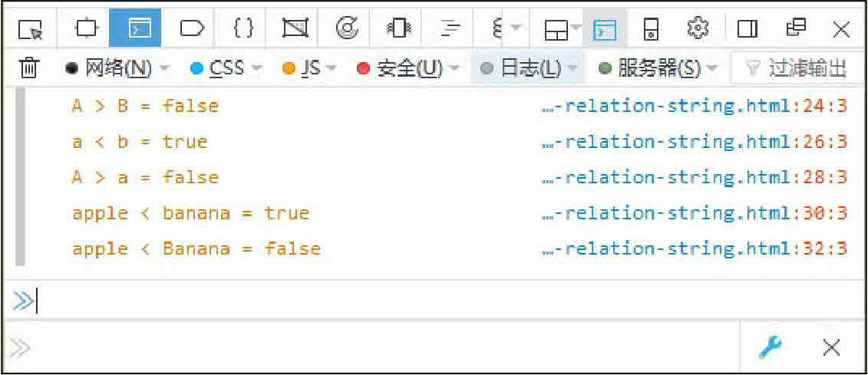This screenshot has height=375, width=868.
Task: Toggle tools with the blue wrench icon
Action: [x=770, y=347]
